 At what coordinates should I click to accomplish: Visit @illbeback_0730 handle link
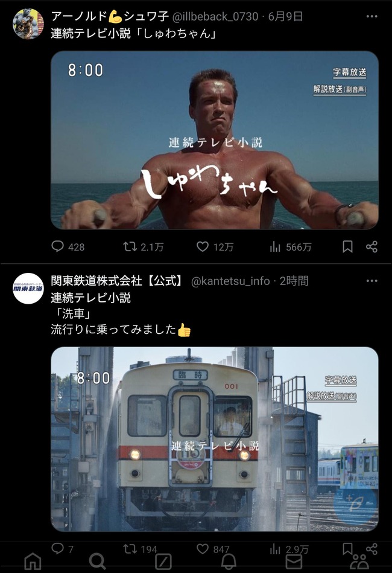pos(215,16)
